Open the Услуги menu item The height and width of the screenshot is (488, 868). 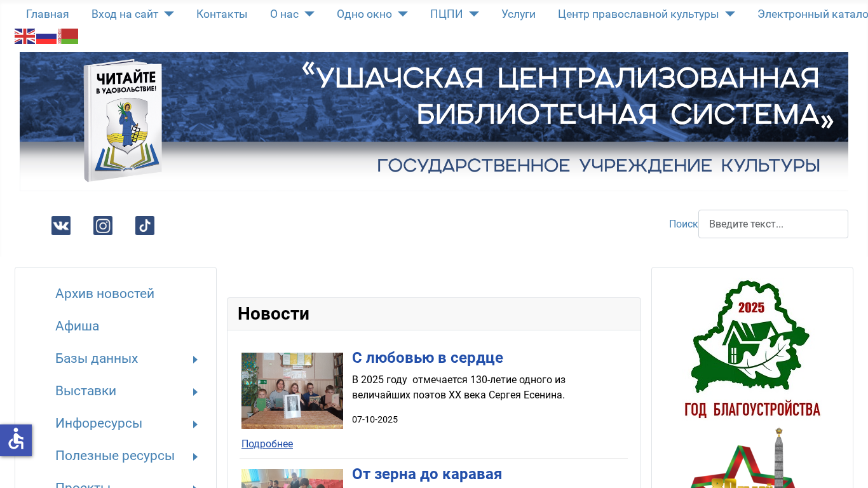click(519, 14)
